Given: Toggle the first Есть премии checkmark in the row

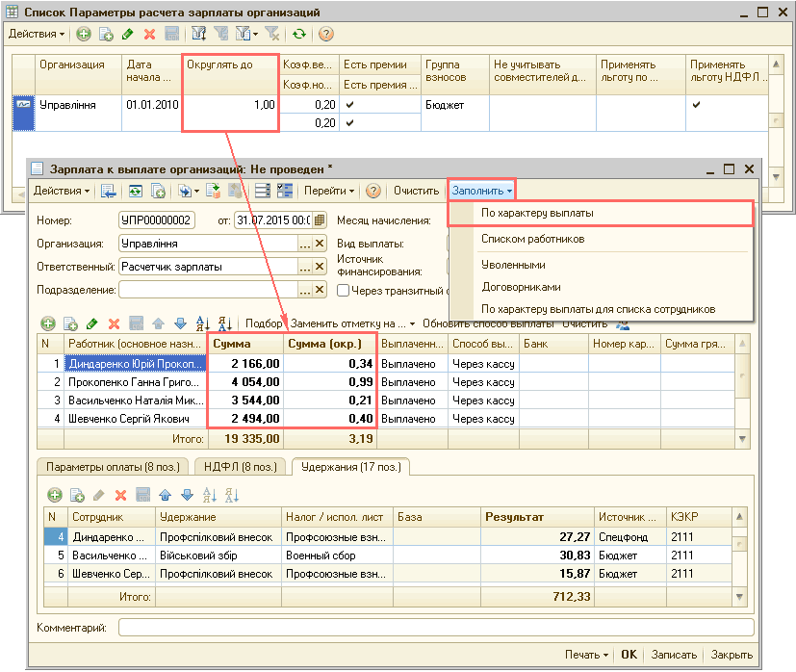Looking at the screenshot, I should pos(350,104).
